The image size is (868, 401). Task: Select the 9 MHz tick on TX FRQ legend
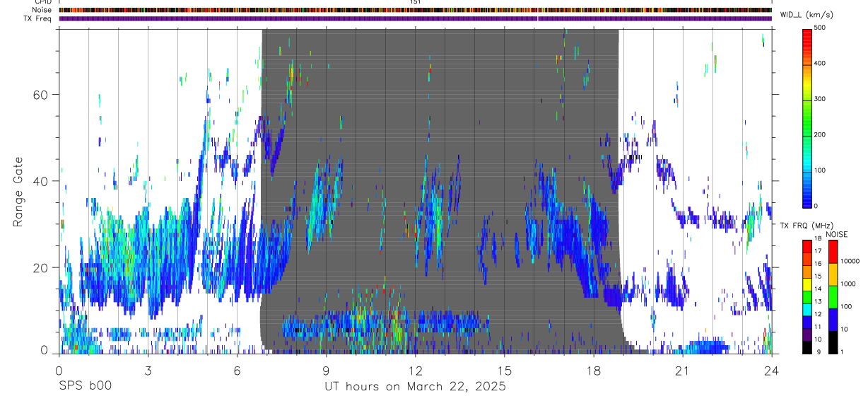[x=818, y=351]
